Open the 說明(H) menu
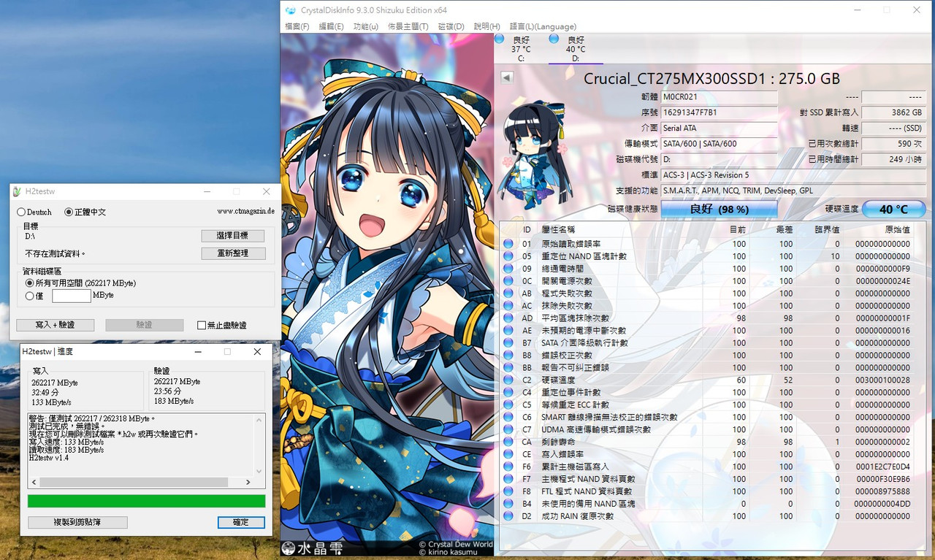 click(x=486, y=26)
